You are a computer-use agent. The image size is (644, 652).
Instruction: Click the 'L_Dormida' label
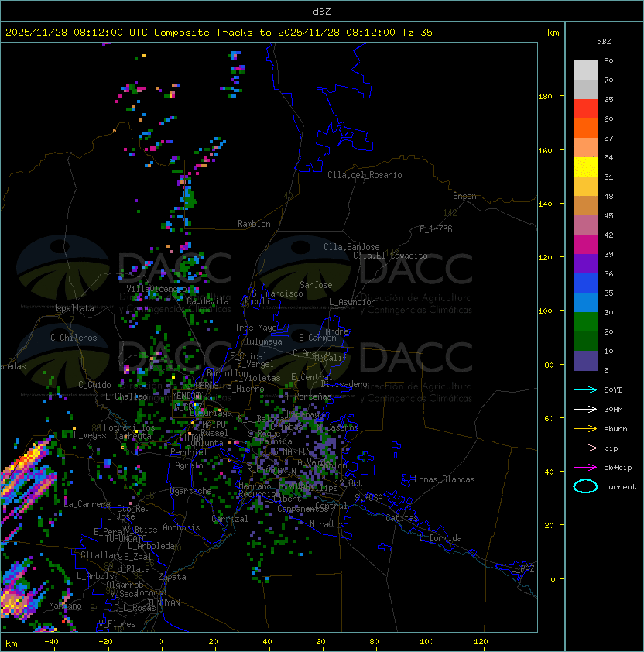pyautogui.click(x=440, y=538)
